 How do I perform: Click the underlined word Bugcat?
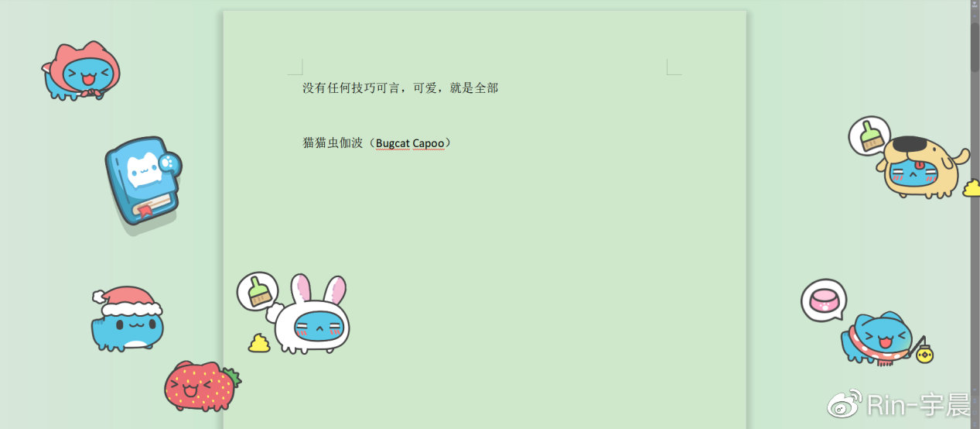tap(392, 144)
